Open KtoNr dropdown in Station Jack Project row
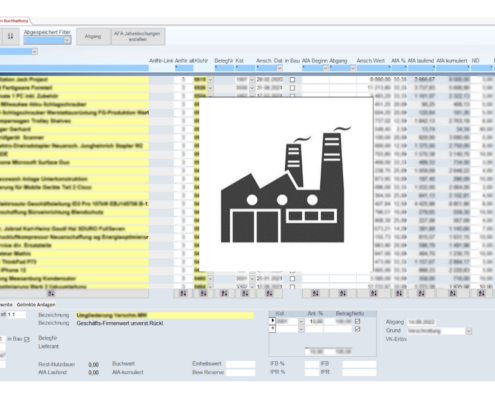Viewport: 495px width, 400px height. pos(210,80)
